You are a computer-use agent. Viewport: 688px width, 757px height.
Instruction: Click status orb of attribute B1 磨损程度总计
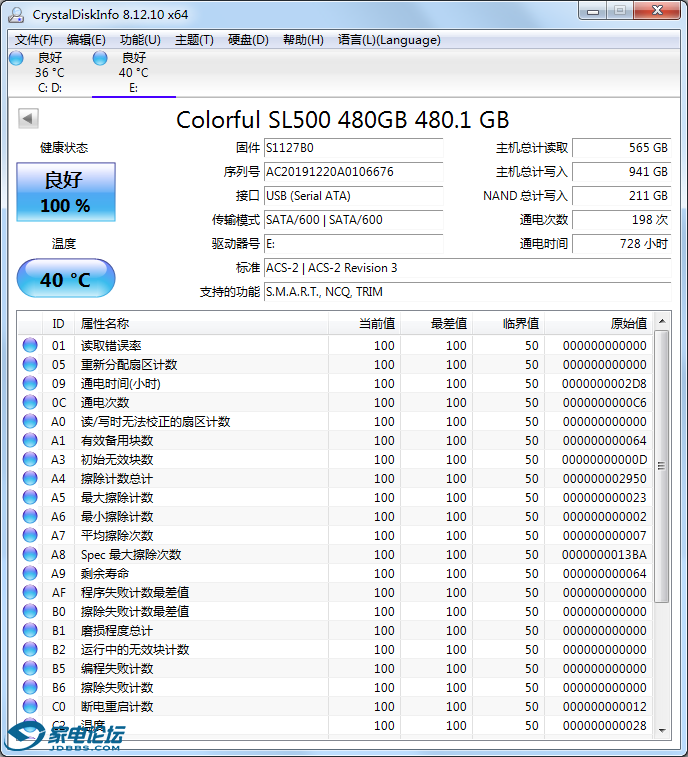click(x=30, y=630)
